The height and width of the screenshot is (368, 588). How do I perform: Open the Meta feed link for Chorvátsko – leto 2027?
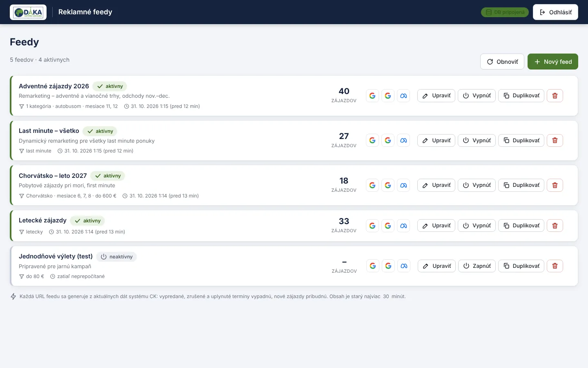[403, 185]
